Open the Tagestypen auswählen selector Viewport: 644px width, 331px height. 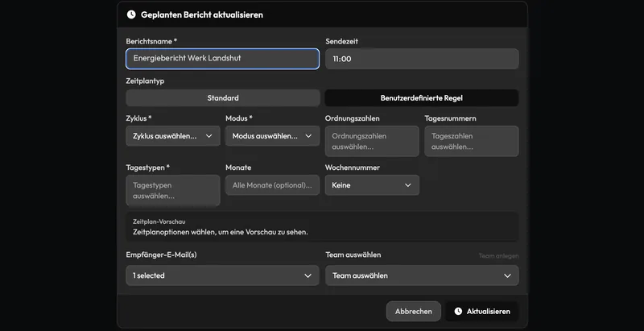[173, 191]
